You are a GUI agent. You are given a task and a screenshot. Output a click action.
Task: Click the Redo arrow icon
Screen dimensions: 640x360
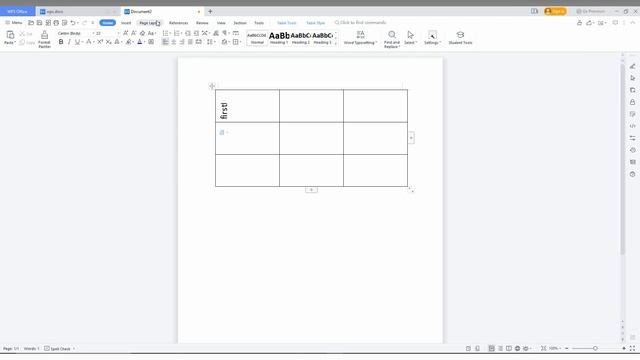[x=85, y=23]
